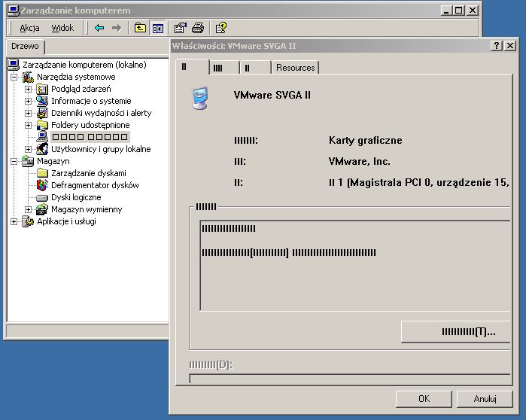Select the first properties dialog tab

(193, 67)
